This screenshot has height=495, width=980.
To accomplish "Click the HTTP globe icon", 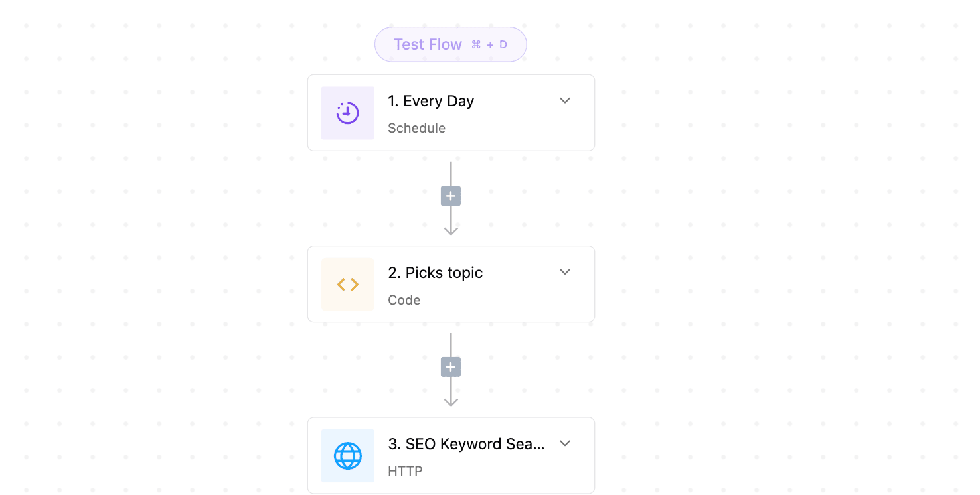I will click(347, 456).
